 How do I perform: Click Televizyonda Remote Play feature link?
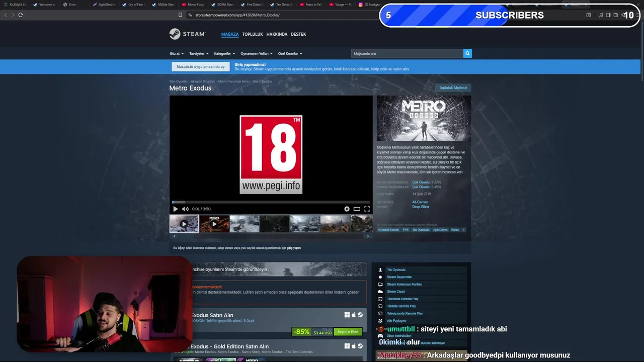(405, 313)
